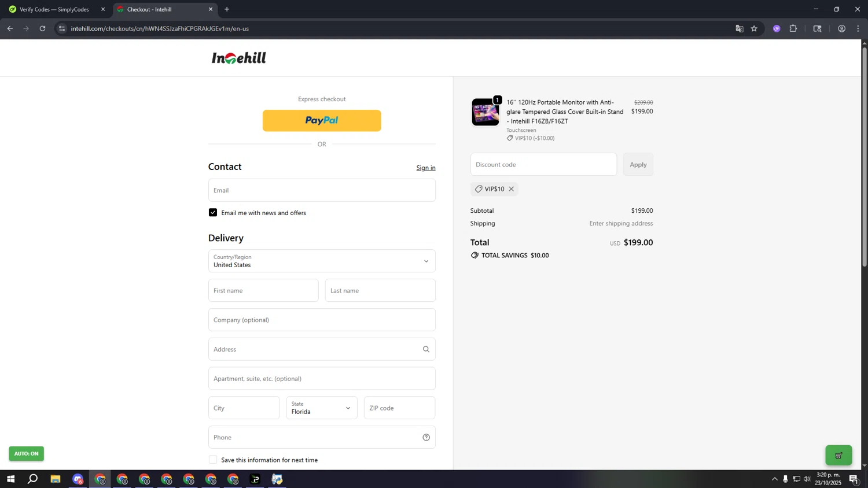The image size is (868, 488).
Task: Click the Discount code field
Action: pyautogui.click(x=543, y=164)
